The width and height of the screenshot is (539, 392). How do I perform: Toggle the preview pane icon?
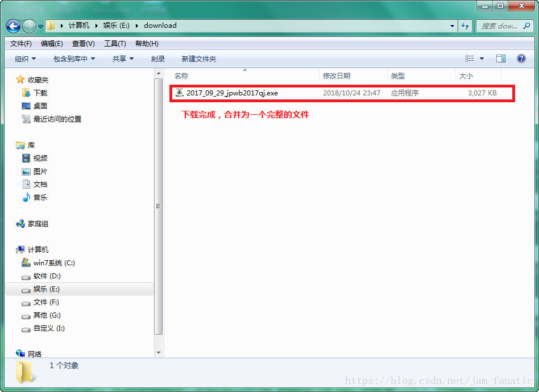pyautogui.click(x=501, y=59)
